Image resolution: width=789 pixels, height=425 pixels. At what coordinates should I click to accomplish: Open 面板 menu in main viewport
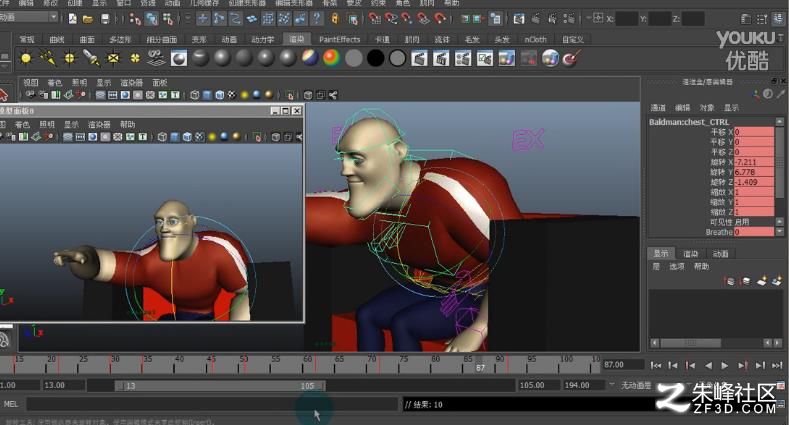coord(160,82)
